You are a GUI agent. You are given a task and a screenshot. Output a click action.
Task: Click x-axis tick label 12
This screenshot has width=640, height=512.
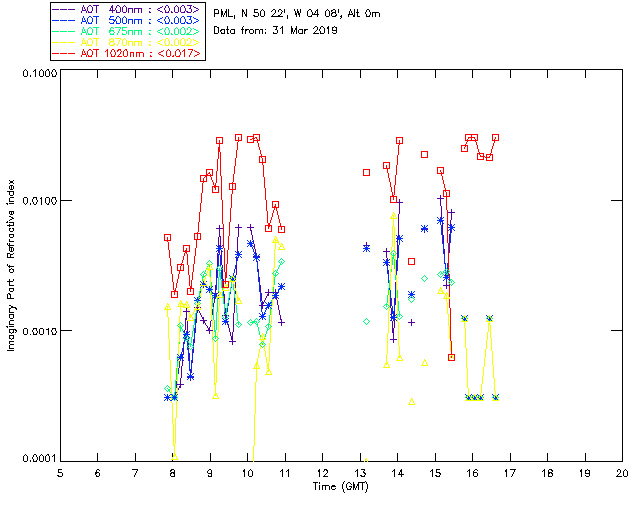click(x=322, y=473)
